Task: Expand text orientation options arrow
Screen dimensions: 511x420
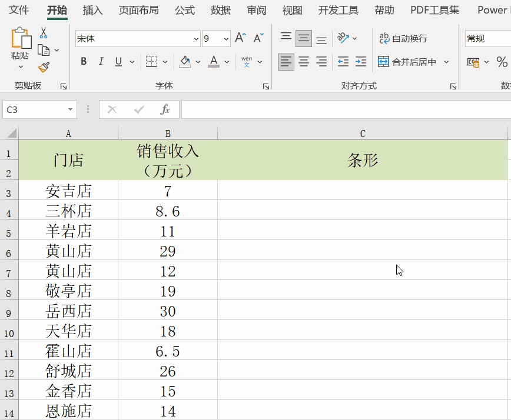Action: 354,38
